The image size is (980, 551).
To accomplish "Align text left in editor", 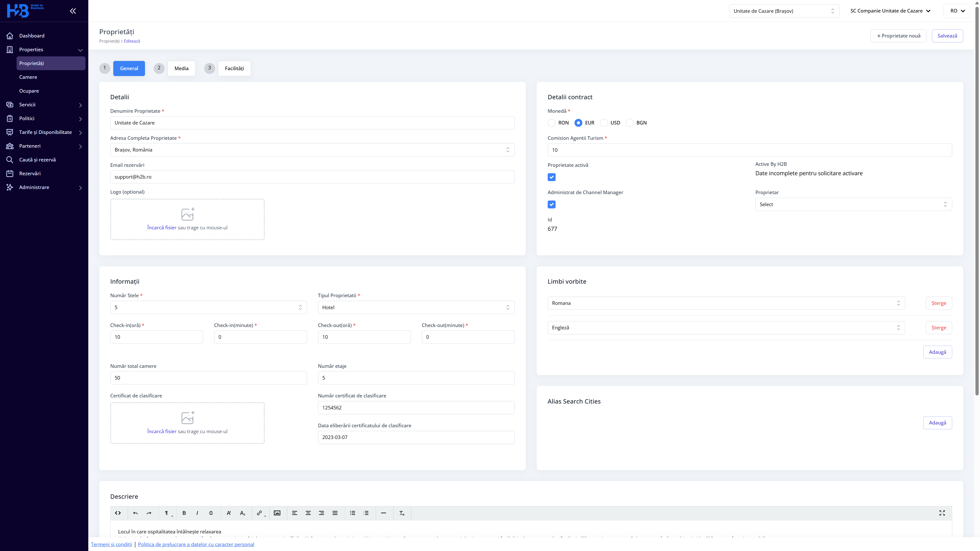I will point(295,513).
